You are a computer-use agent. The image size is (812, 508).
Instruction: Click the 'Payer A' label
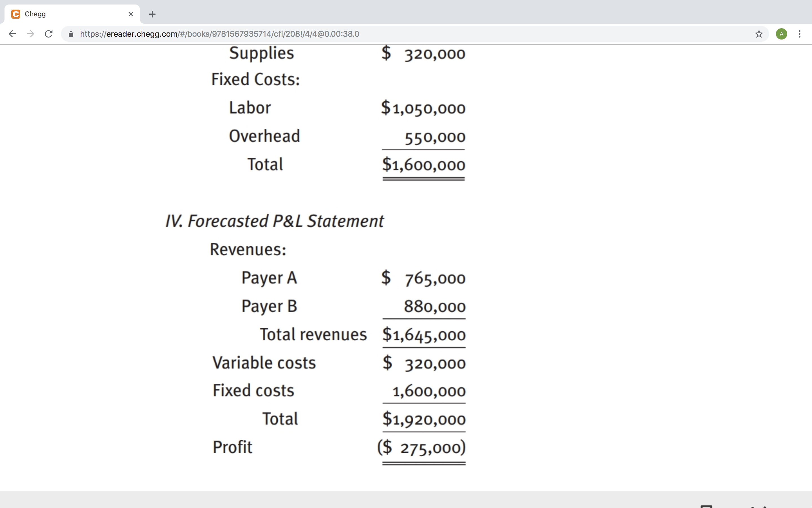269,279
